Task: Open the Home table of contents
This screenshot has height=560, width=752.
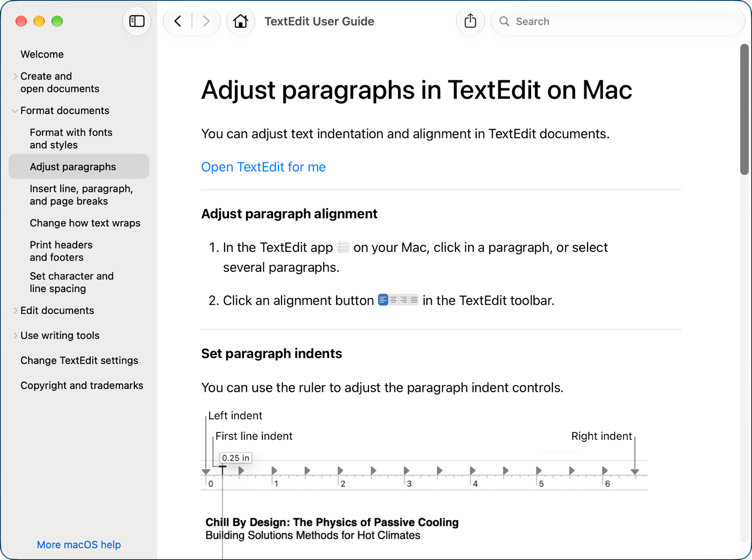Action: point(241,21)
